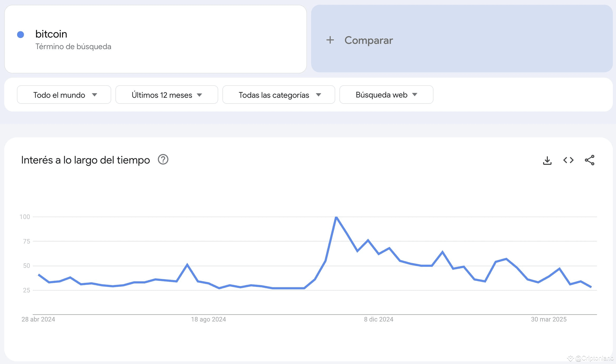616x364 pixels.
Task: Expand the Búsqueda web search type dropdown
Action: pos(386,95)
